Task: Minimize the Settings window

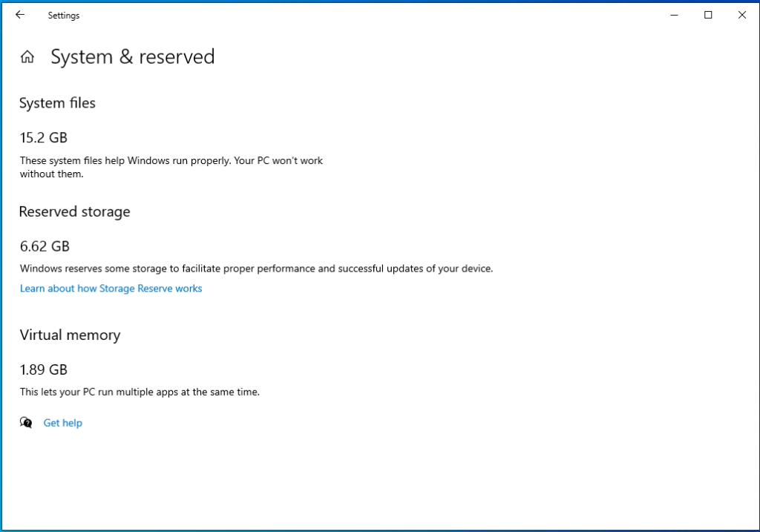Action: tap(673, 14)
